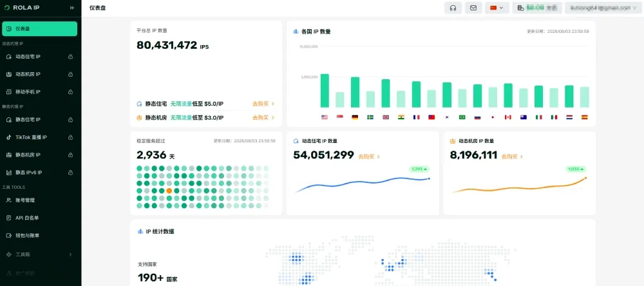
Task: Click the Singapore flag
Action: [x=339, y=117]
